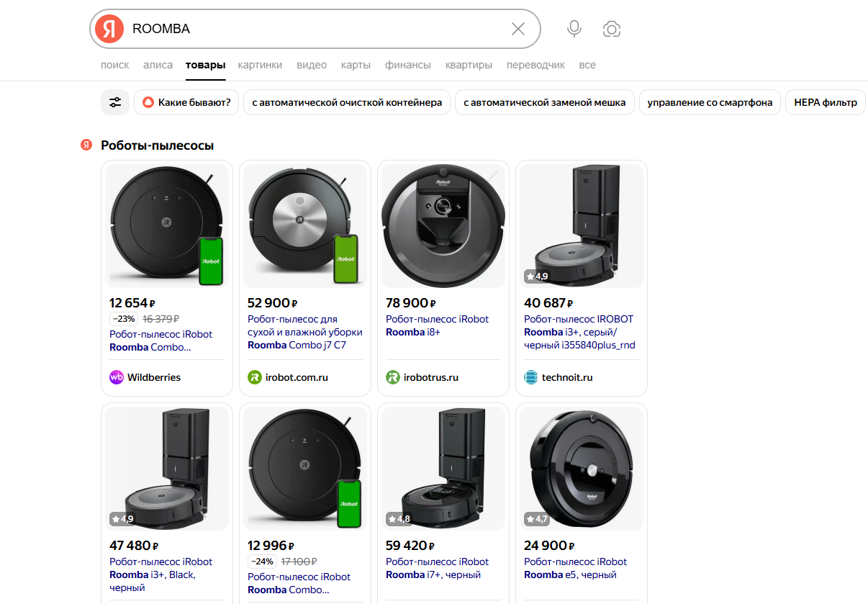
Task: Click the Wildberries store logo icon
Action: pos(117,377)
